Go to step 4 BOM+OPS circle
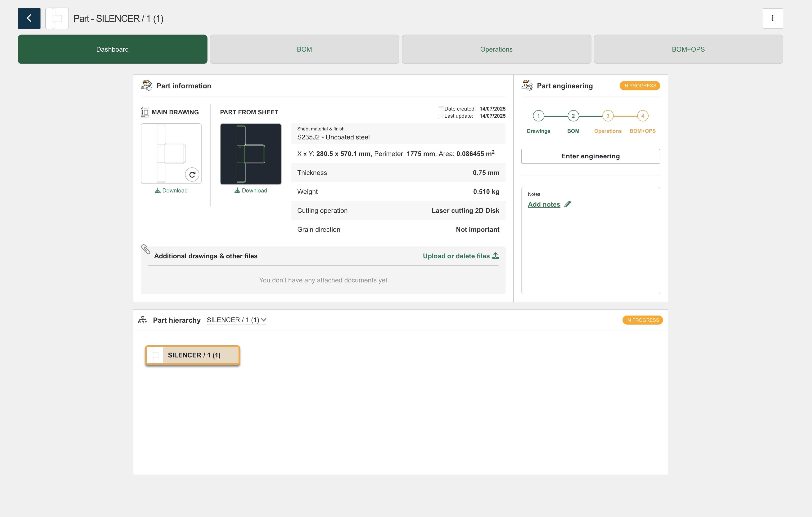This screenshot has height=517, width=812. click(x=642, y=116)
